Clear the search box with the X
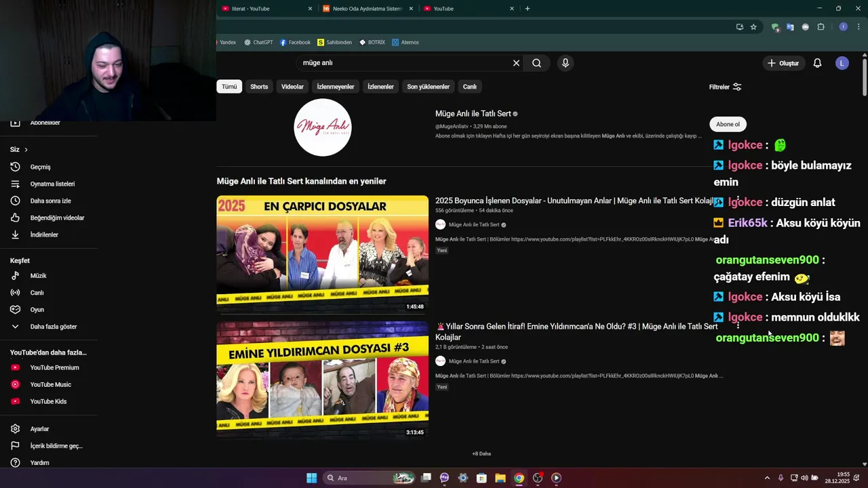This screenshot has height=488, width=868. click(516, 63)
